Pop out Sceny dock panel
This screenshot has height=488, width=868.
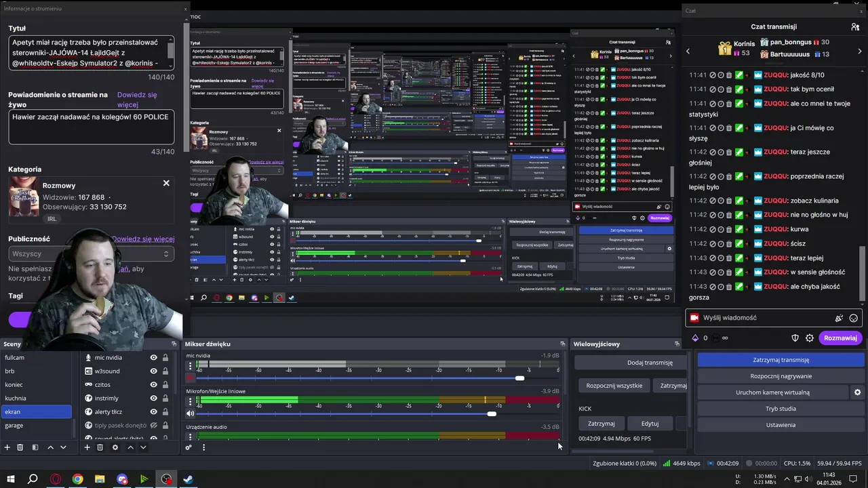click(x=174, y=344)
